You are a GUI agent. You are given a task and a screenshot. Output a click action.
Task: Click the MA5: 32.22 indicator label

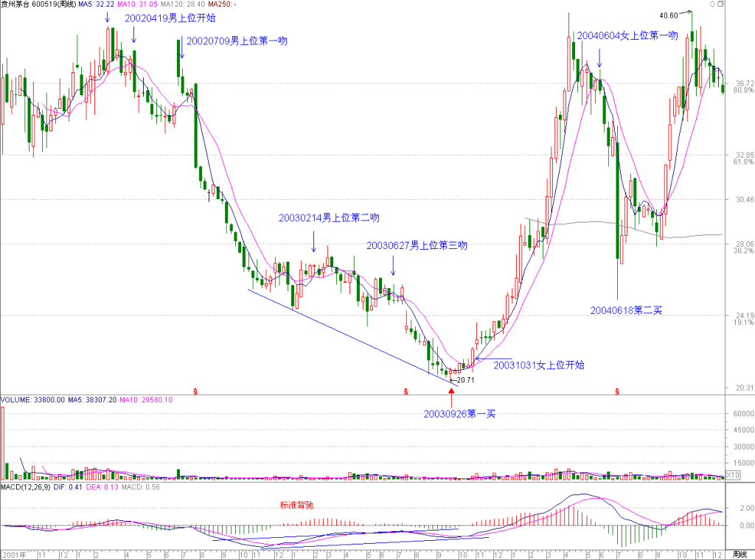97,4
